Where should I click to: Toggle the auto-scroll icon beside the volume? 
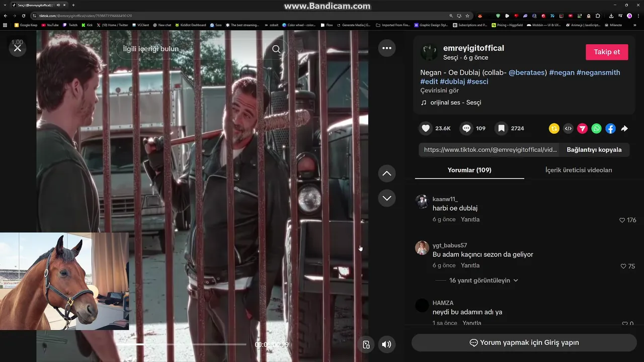pos(366,344)
